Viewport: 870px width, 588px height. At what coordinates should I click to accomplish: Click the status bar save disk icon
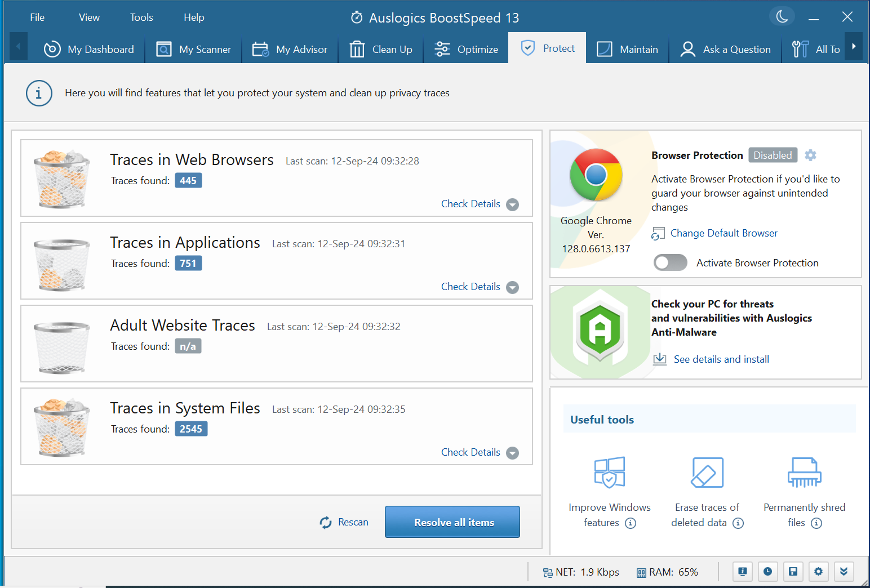(793, 572)
